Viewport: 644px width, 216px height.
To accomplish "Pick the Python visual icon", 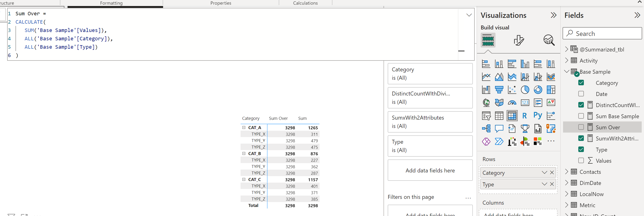I will (x=538, y=115).
